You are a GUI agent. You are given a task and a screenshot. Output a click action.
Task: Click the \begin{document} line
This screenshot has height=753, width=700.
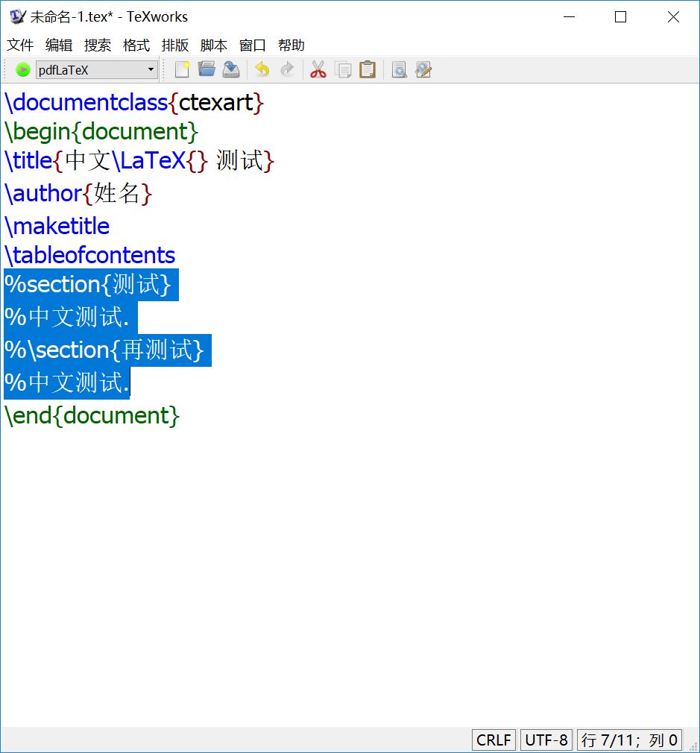(x=101, y=131)
